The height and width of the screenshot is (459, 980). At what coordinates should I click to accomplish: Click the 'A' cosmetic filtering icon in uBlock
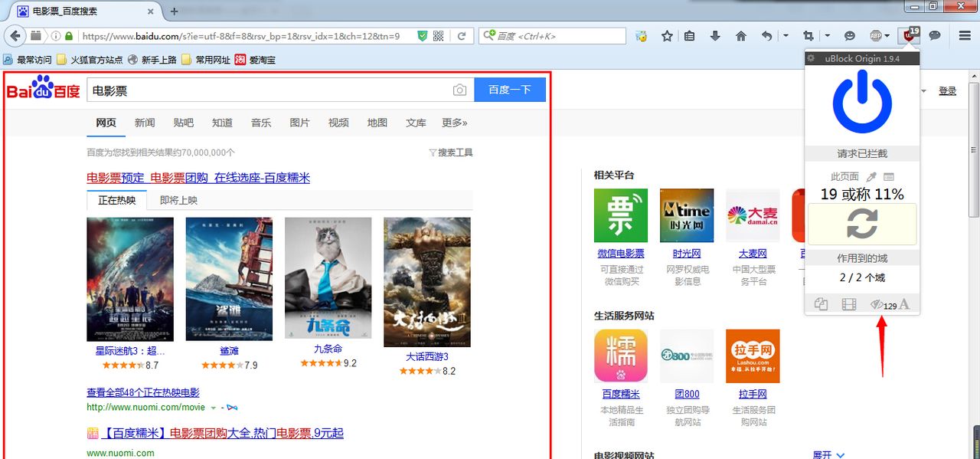click(x=904, y=303)
